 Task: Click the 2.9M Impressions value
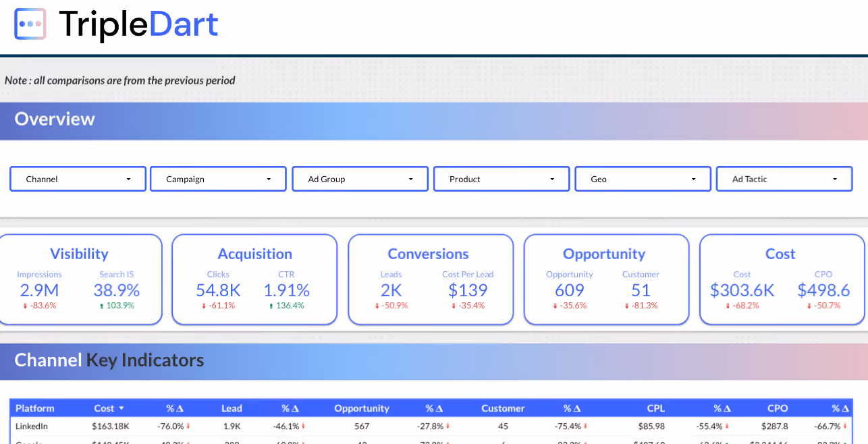[x=39, y=290]
